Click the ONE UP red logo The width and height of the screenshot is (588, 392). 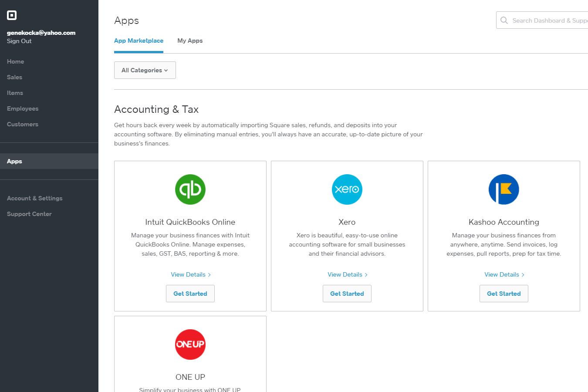tap(190, 344)
